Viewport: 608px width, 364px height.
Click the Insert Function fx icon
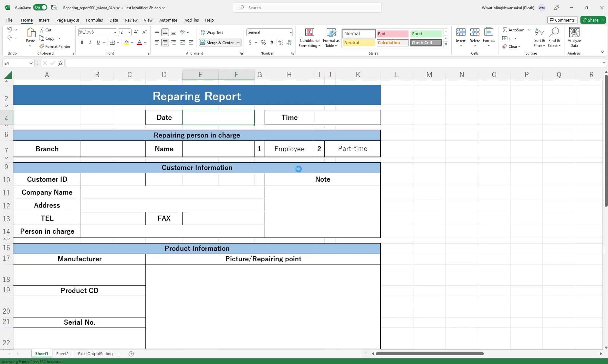click(x=60, y=63)
